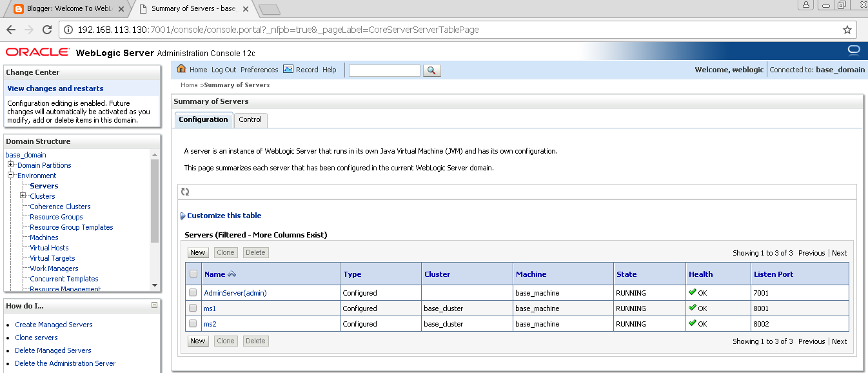
Task: Click the table refresh icon
Action: click(x=185, y=192)
